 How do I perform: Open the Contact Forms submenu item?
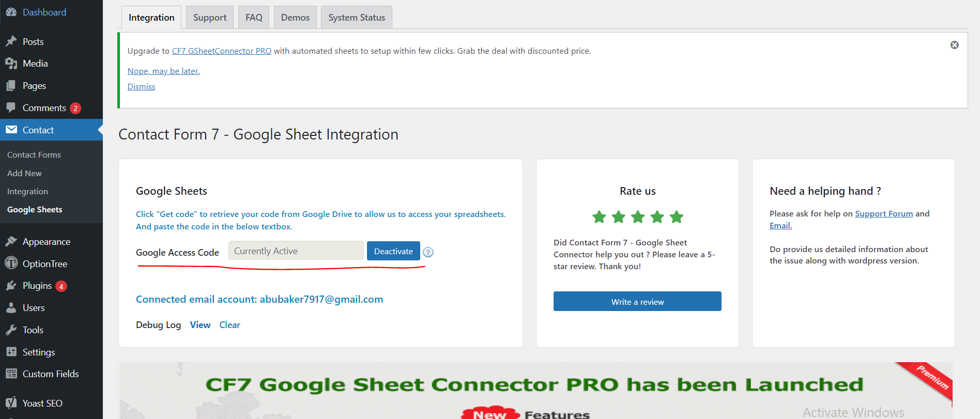click(x=34, y=154)
